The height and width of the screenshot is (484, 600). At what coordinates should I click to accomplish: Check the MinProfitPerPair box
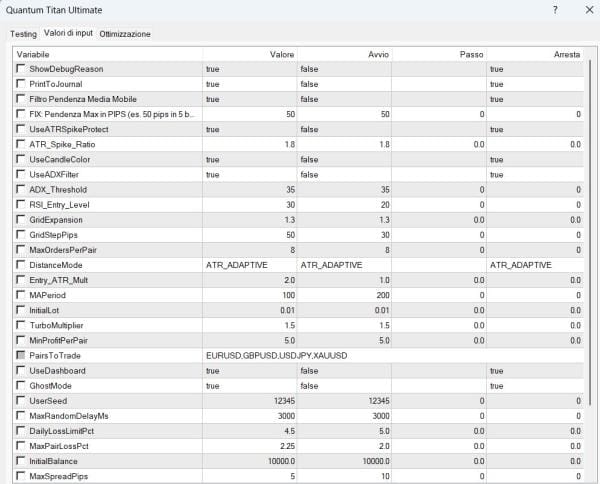(21, 340)
